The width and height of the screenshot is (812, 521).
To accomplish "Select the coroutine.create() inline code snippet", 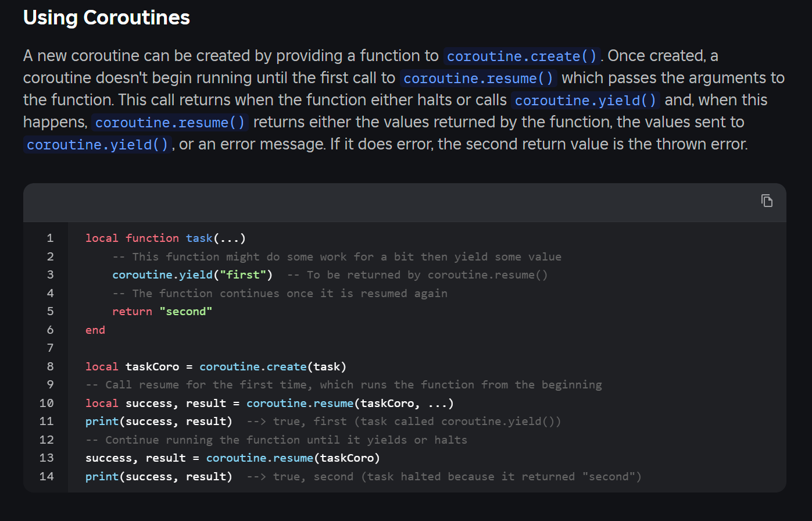I will click(521, 56).
